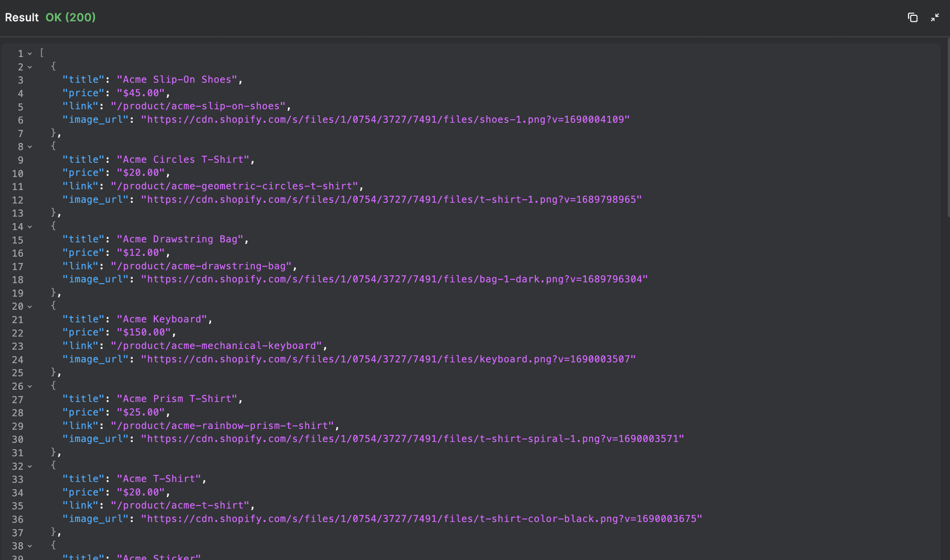Open the acme-t-shirt product link

point(183,505)
